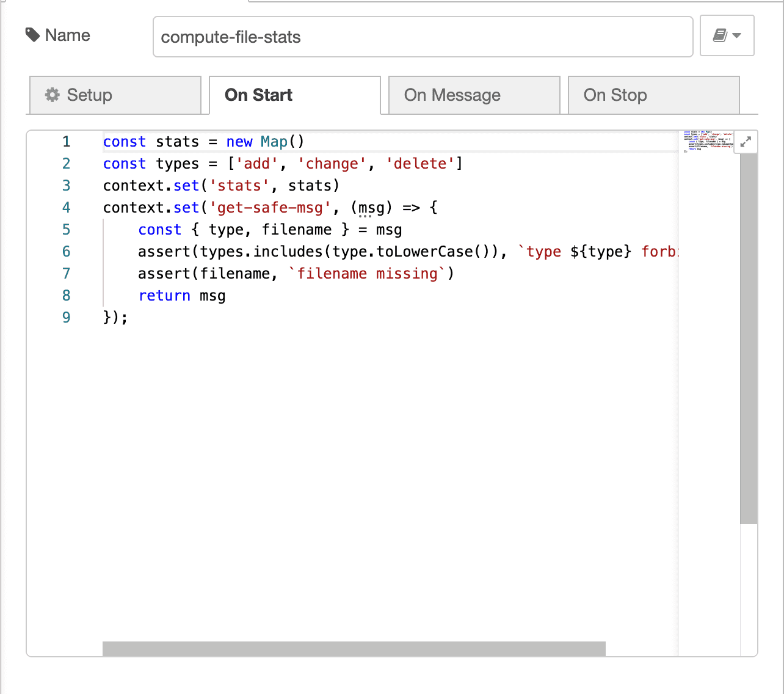Click line number 9 in the gutter
This screenshot has width=784, height=694.
click(x=66, y=318)
